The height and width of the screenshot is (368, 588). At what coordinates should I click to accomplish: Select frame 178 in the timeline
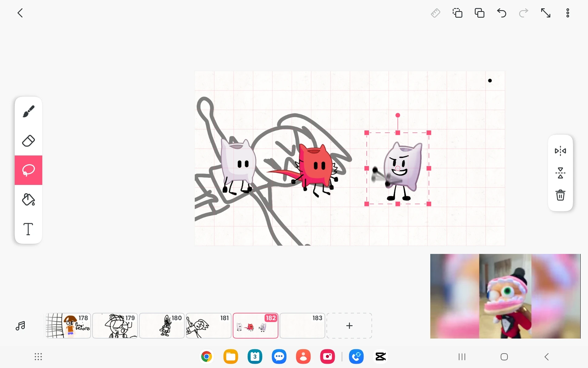click(x=68, y=326)
